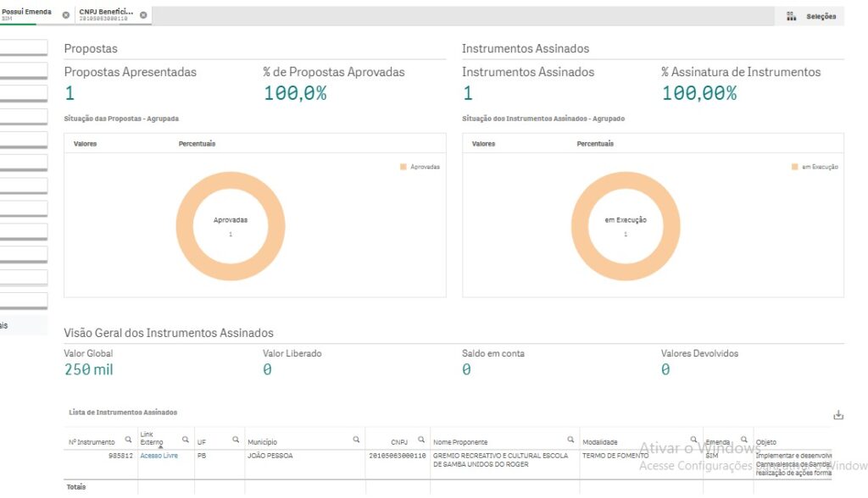Open search for the Município column
Image resolution: width=868 pixels, height=498 pixels.
click(x=356, y=440)
